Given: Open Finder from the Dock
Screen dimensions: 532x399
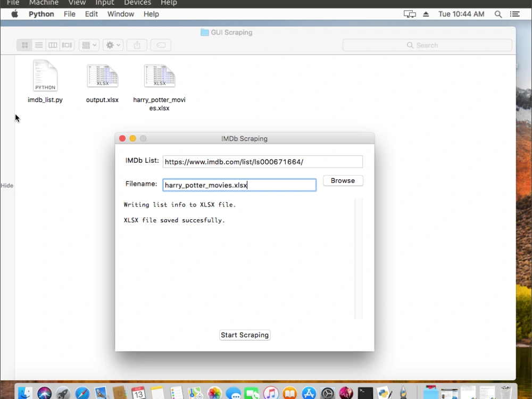Looking at the screenshot, I should pyautogui.click(x=25, y=393).
